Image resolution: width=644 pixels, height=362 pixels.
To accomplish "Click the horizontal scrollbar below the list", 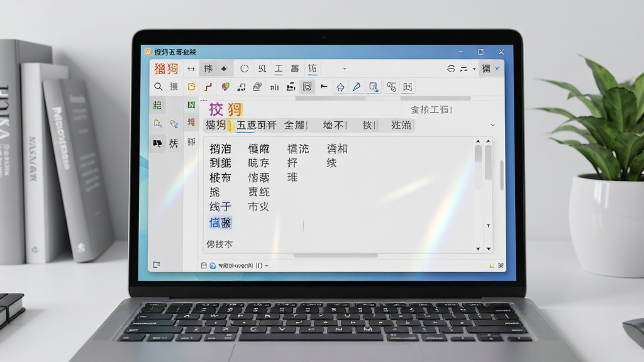I will coord(336,255).
